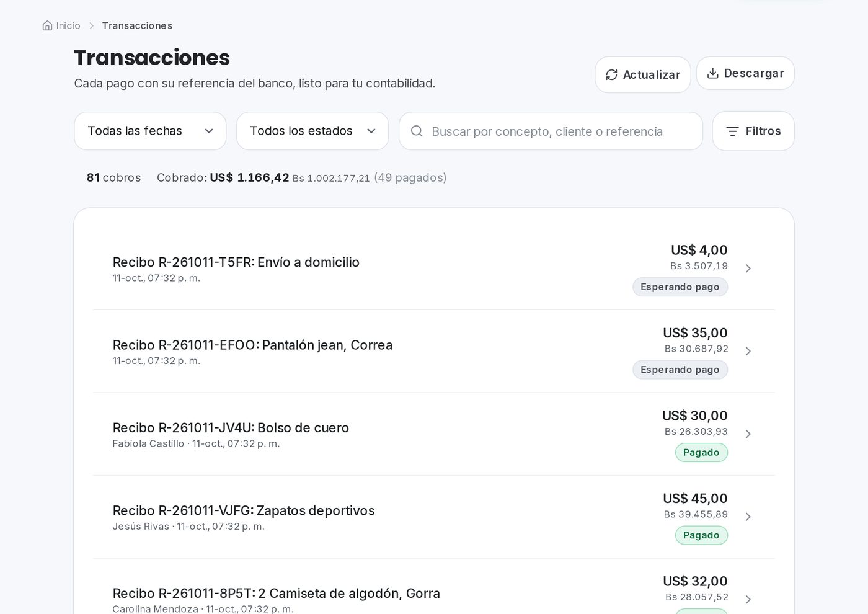Click the amount US$ 35,00
Image resolution: width=868 pixels, height=614 pixels.
click(x=695, y=333)
